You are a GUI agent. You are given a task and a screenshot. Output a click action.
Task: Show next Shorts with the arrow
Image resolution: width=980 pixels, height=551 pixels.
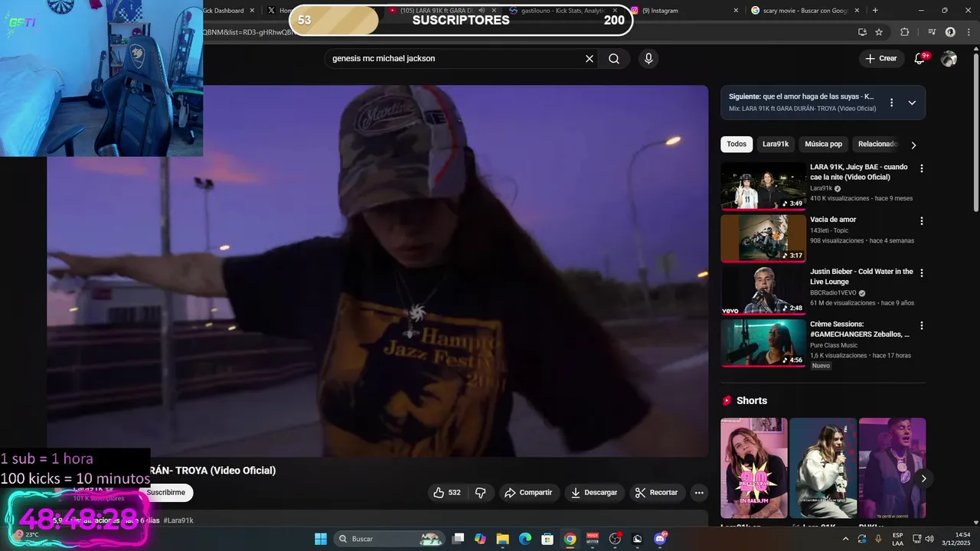point(923,478)
